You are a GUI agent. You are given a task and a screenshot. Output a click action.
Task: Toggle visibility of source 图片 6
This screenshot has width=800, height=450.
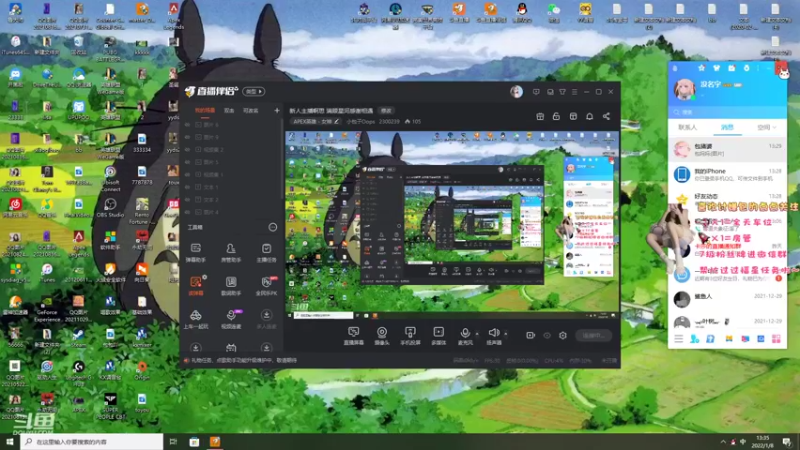(x=187, y=124)
